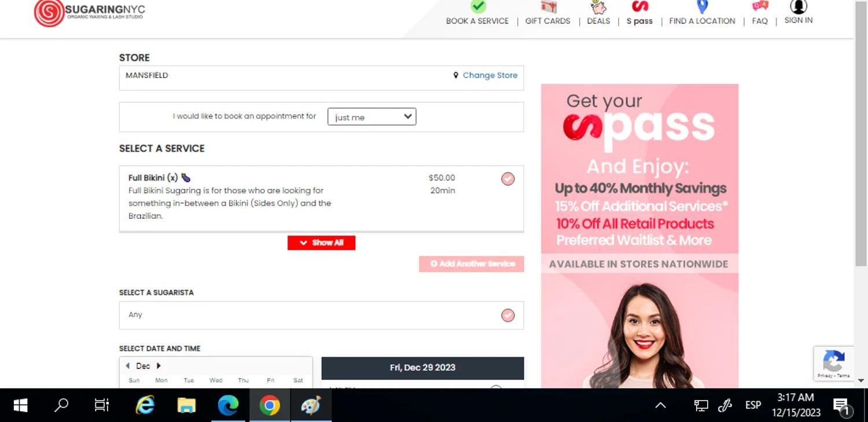Click the page vertical scrollbar thumb
868x422 pixels.
[861, 133]
